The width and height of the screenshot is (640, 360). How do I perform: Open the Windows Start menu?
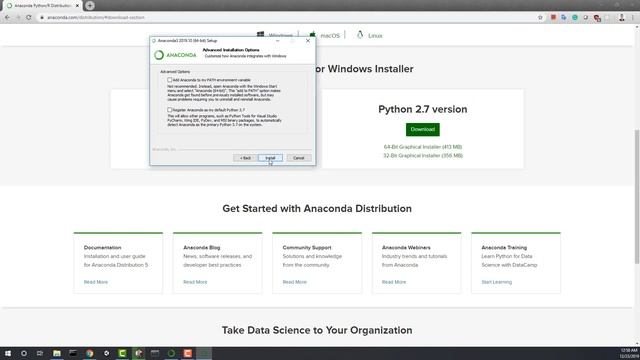click(8, 353)
